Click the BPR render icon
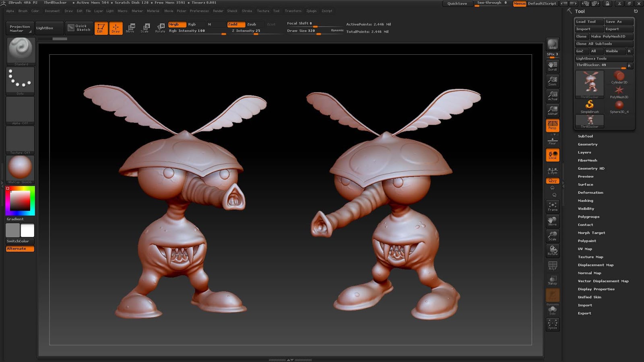644x362 pixels. pyautogui.click(x=553, y=44)
